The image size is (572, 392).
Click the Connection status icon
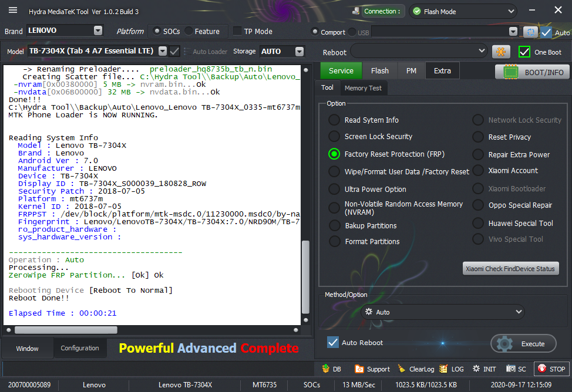click(356, 11)
